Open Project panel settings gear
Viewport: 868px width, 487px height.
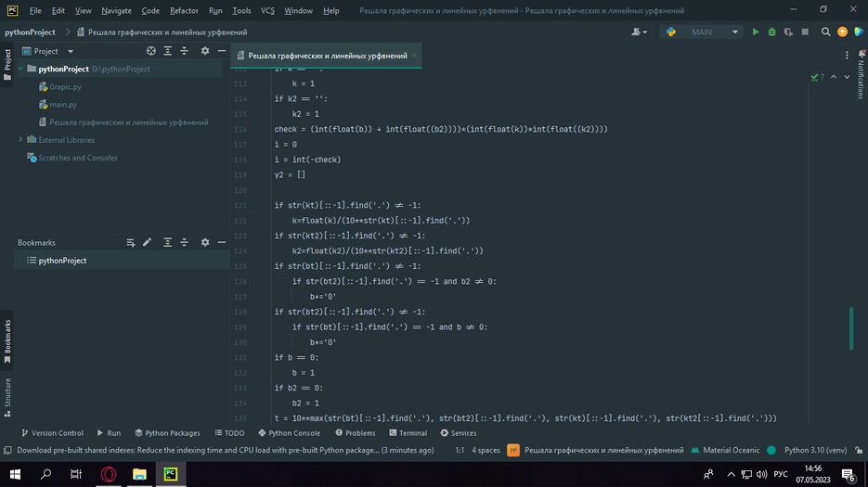point(205,51)
